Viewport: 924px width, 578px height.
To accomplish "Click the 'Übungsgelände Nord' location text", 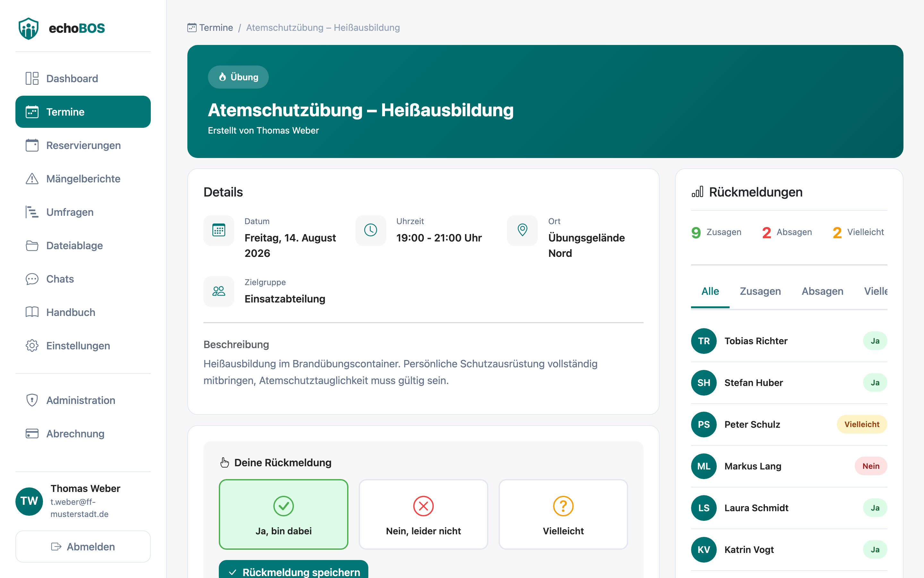I will tap(586, 245).
